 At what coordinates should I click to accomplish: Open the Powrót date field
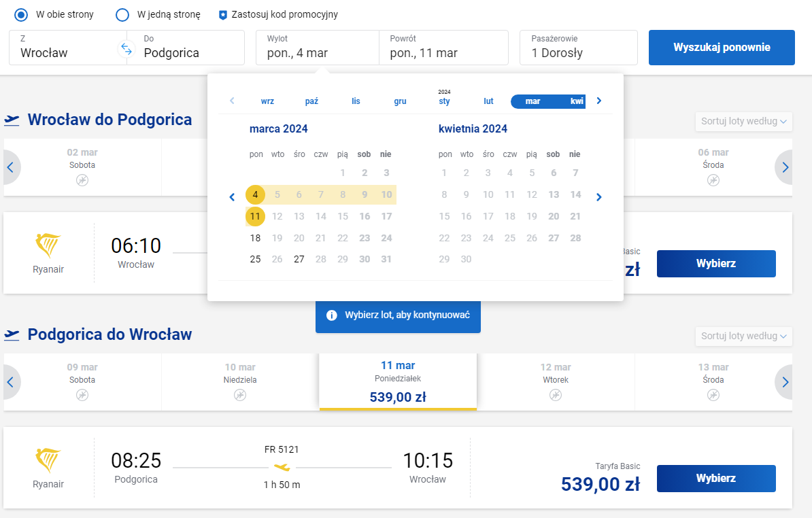click(x=444, y=48)
